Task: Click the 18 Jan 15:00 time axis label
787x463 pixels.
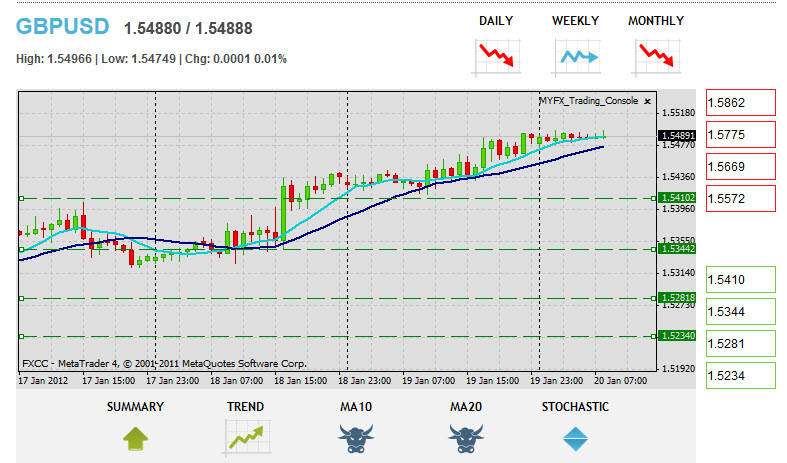Action: tap(301, 381)
